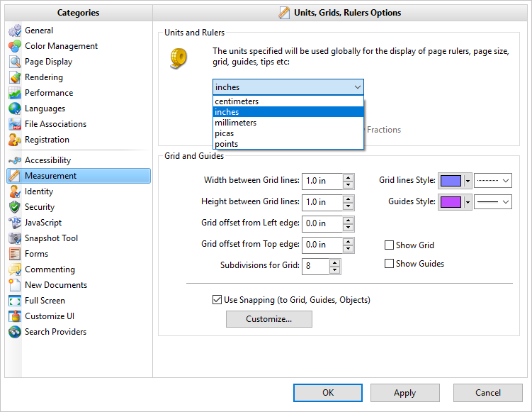
Task: Collapse the units dropdown showing inches
Action: 288,87
